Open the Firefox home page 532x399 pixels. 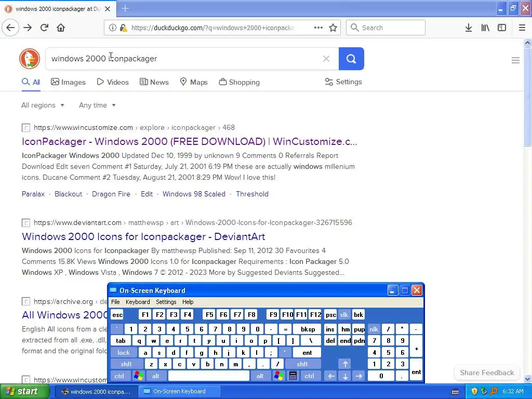tap(61, 28)
